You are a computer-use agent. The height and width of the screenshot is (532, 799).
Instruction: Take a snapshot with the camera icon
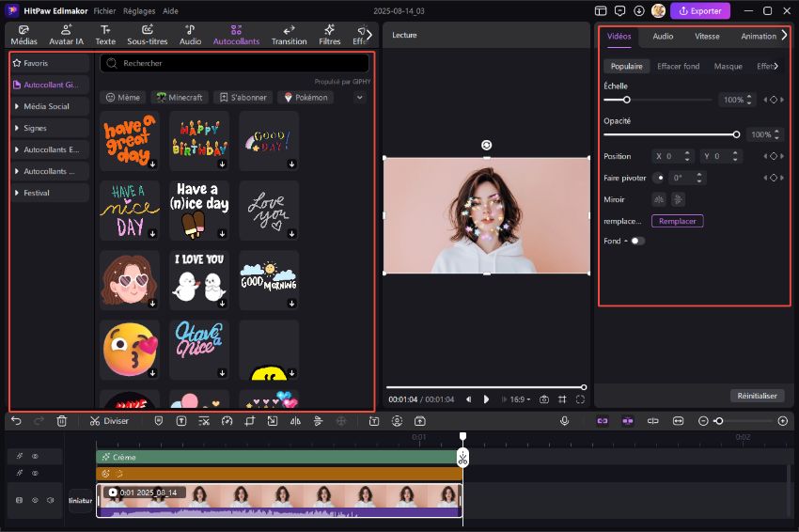(x=544, y=399)
